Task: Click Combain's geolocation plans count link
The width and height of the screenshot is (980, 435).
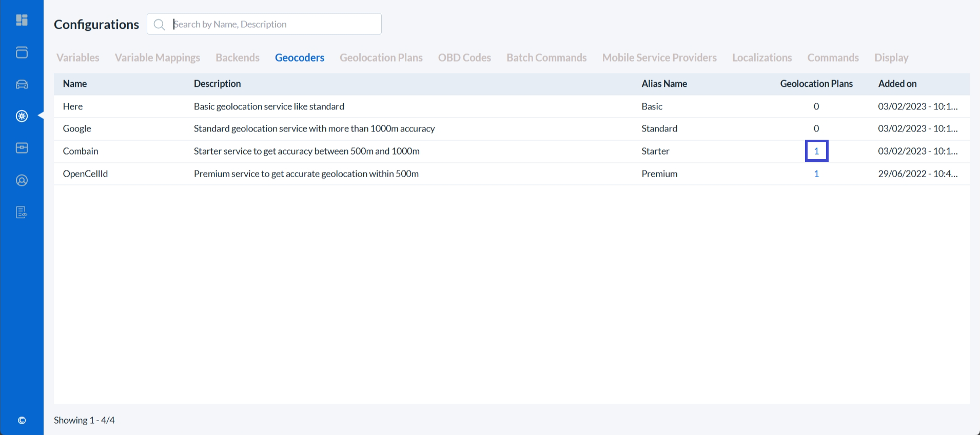Action: 816,151
